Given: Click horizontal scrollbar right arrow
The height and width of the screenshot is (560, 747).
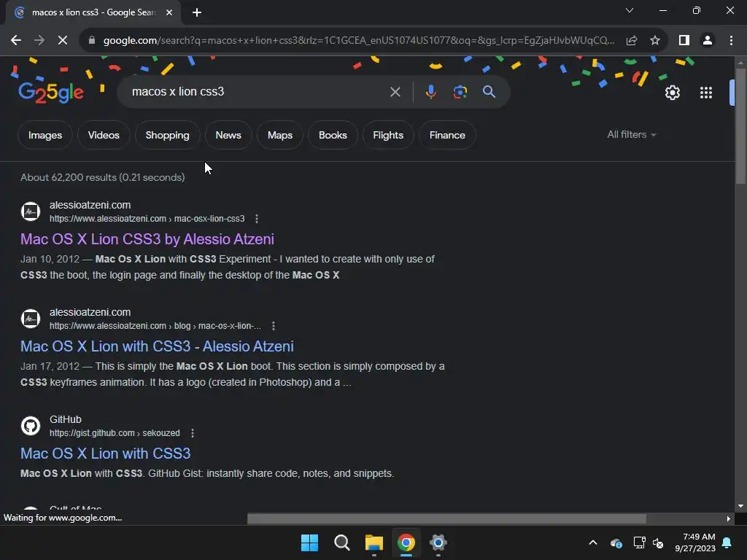Looking at the screenshot, I should [729, 518].
